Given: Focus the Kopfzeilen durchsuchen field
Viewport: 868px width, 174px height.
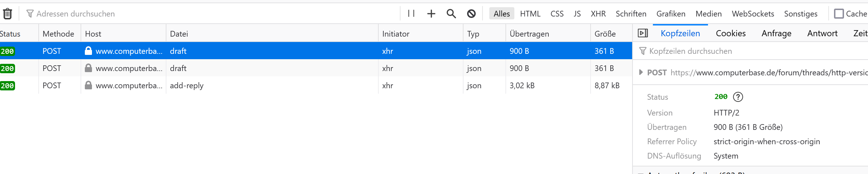Looking at the screenshot, I should [752, 51].
